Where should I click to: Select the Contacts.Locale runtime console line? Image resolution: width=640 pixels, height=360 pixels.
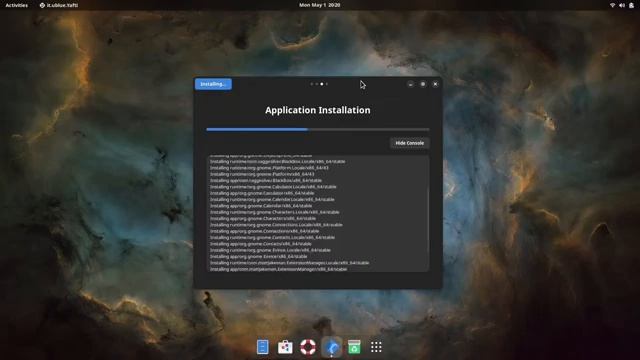pyautogui.click(x=272, y=237)
